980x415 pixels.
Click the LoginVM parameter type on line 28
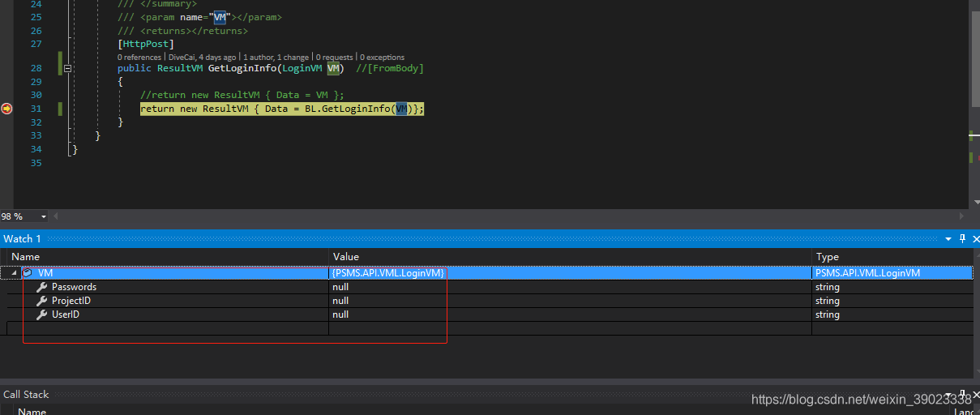302,69
